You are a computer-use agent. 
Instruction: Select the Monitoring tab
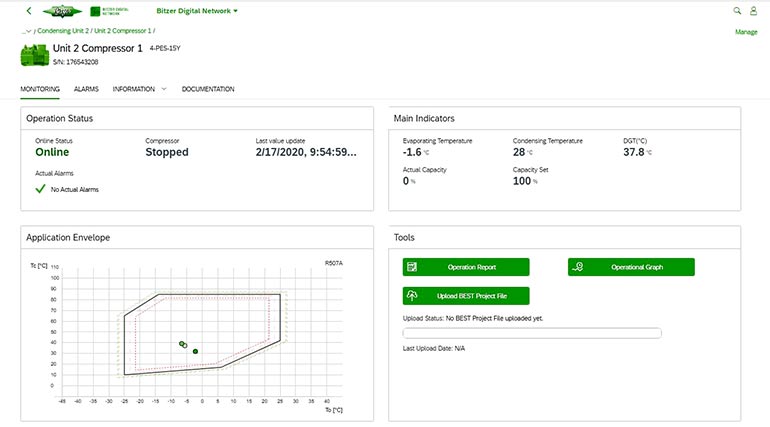[40, 89]
